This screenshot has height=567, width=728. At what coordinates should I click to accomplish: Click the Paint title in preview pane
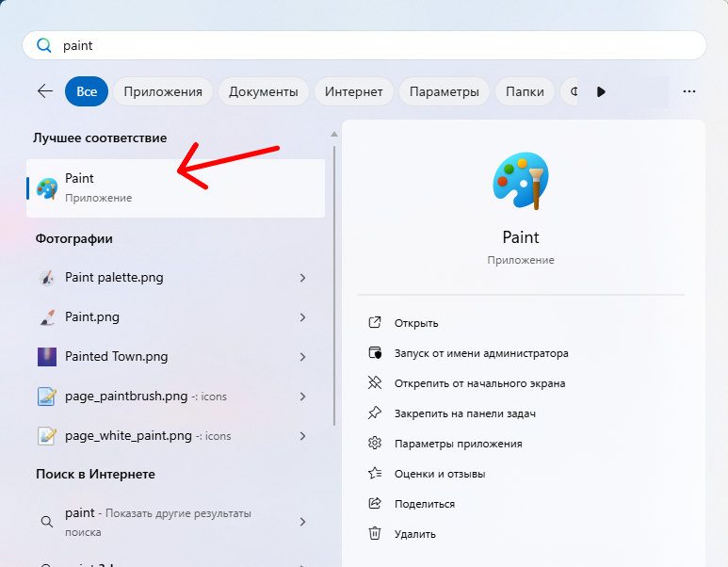pos(521,237)
